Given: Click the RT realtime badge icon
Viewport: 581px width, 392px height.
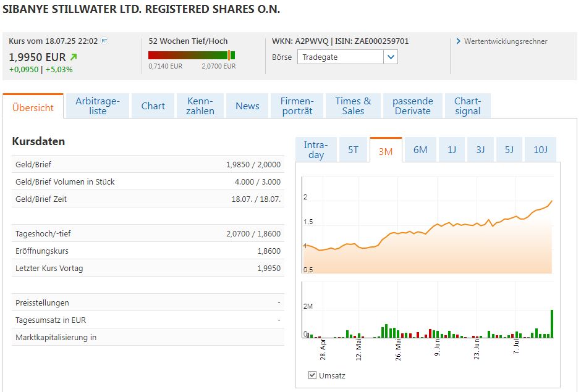Looking at the screenshot, I should point(104,41).
